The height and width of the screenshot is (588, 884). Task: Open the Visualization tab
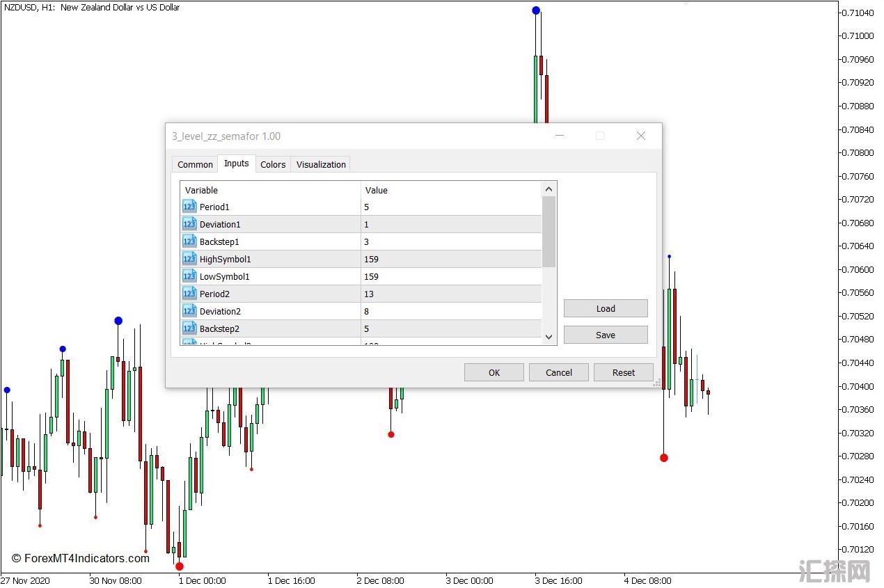click(321, 164)
